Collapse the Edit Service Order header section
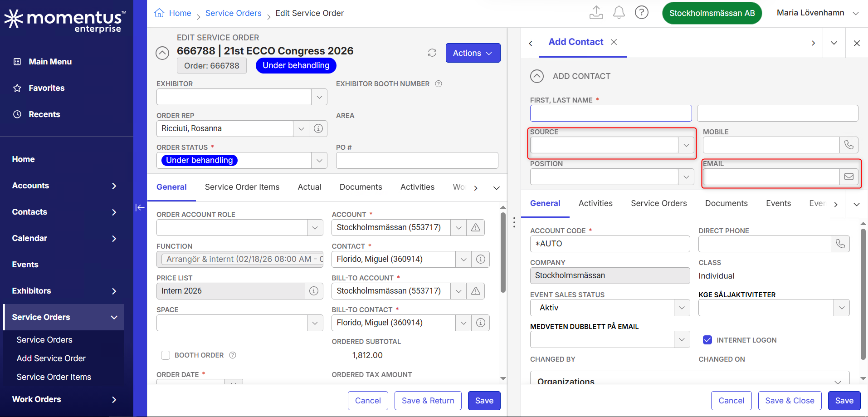 [x=162, y=53]
